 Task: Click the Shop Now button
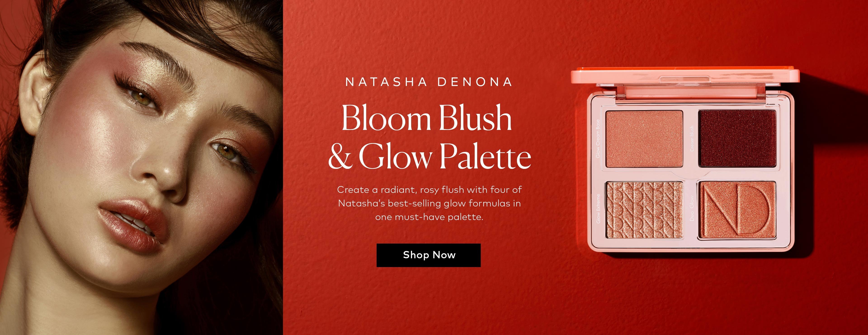coord(428,255)
